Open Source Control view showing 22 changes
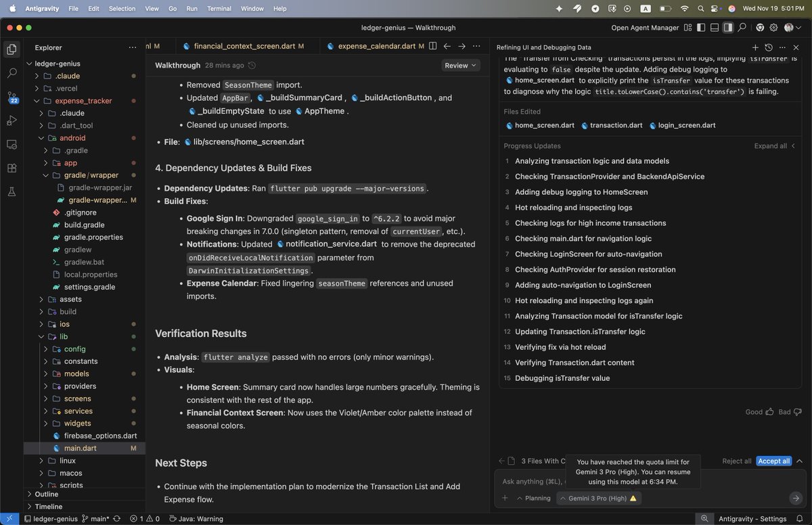 (12, 97)
